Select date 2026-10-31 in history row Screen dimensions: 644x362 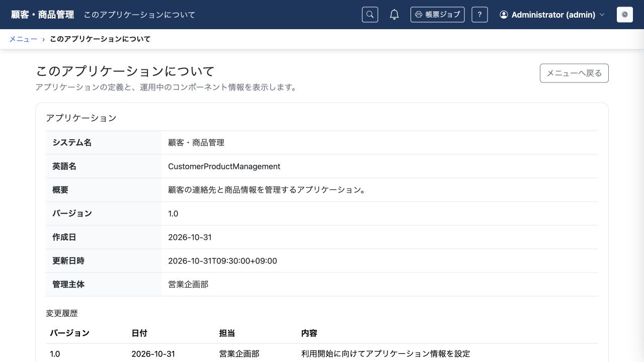click(x=153, y=353)
